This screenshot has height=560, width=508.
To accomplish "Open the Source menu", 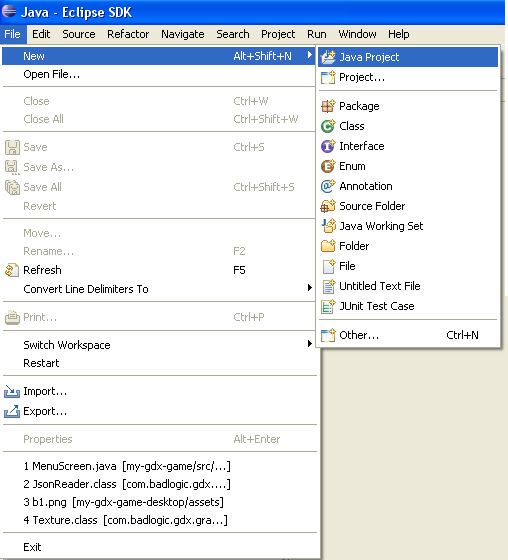I will (x=79, y=34).
